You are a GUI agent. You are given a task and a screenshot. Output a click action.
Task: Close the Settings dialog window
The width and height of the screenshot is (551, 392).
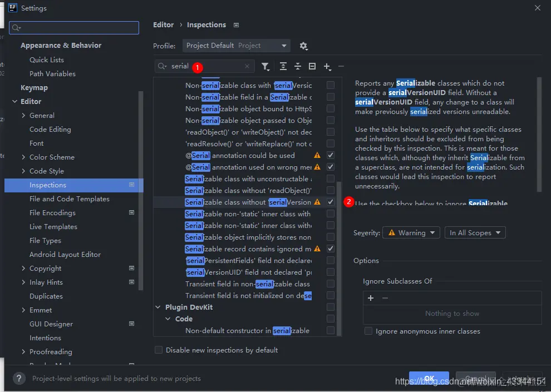pos(537,8)
